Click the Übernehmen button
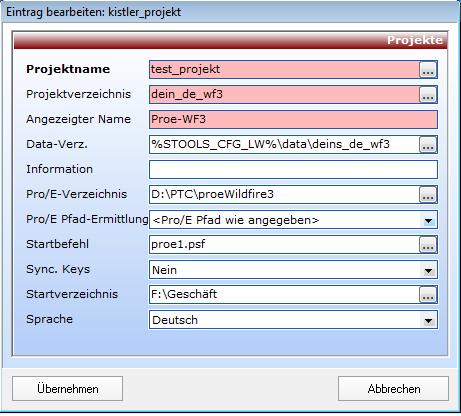 pos(67,389)
